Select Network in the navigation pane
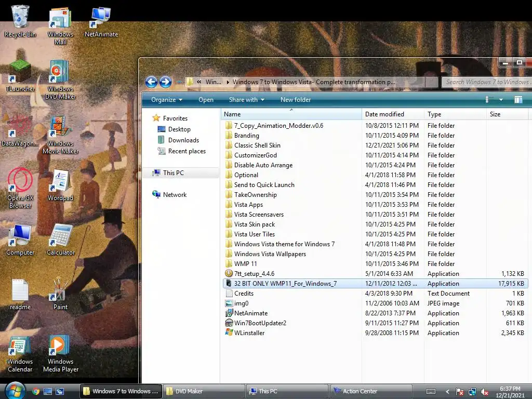Image resolution: width=532 pixels, height=399 pixels. click(x=169, y=194)
